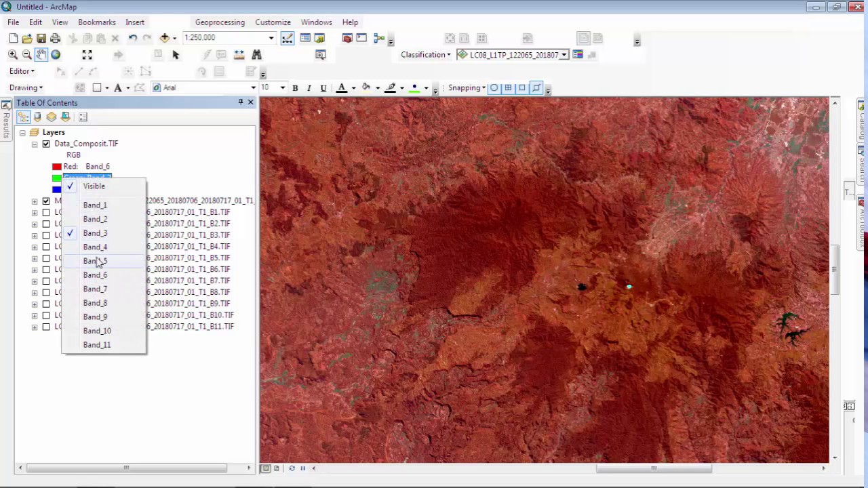868x488 pixels.
Task: Open the Classification dropdown menu
Action: tap(426, 55)
